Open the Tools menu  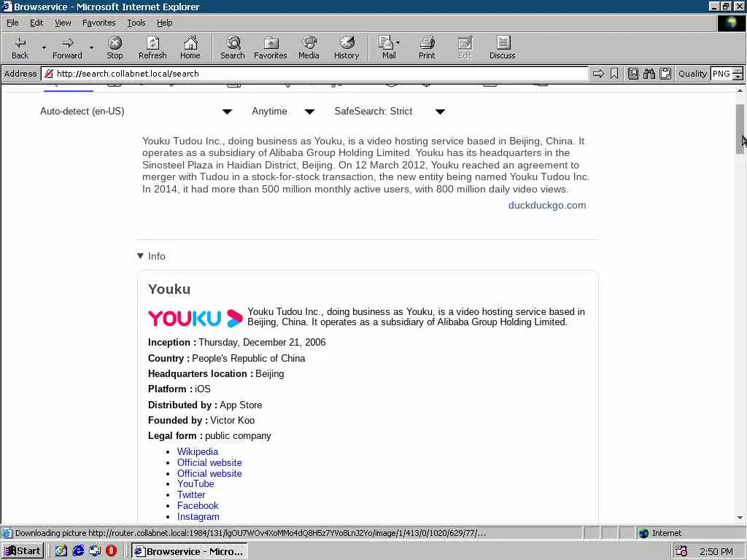point(136,23)
